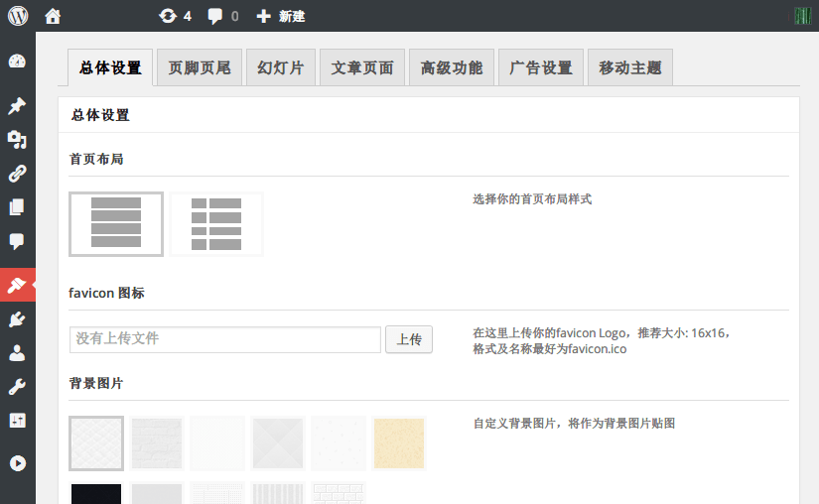This screenshot has height=504, width=819.
Task: Click the 首页布局 section heading
Action: pyautogui.click(x=96, y=159)
